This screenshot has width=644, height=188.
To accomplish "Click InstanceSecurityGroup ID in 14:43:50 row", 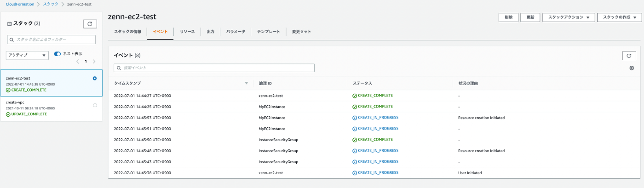I will [x=279, y=140].
